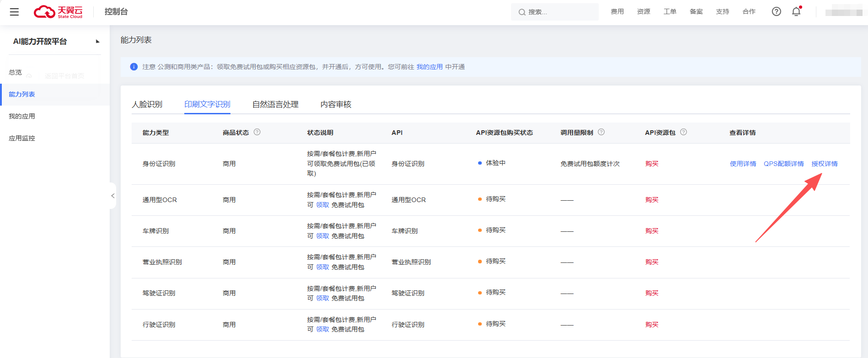Open the 费用 top menu
This screenshot has height=358, width=868.
click(x=617, y=11)
